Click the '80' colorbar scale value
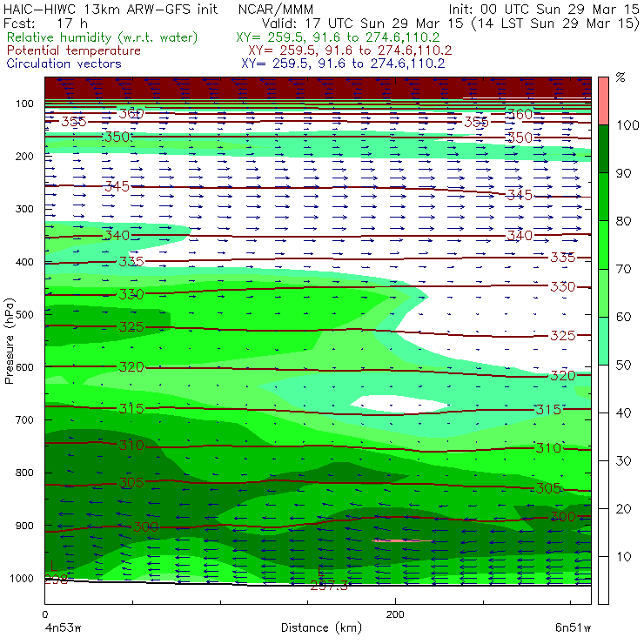644x644 pixels. pos(623,221)
